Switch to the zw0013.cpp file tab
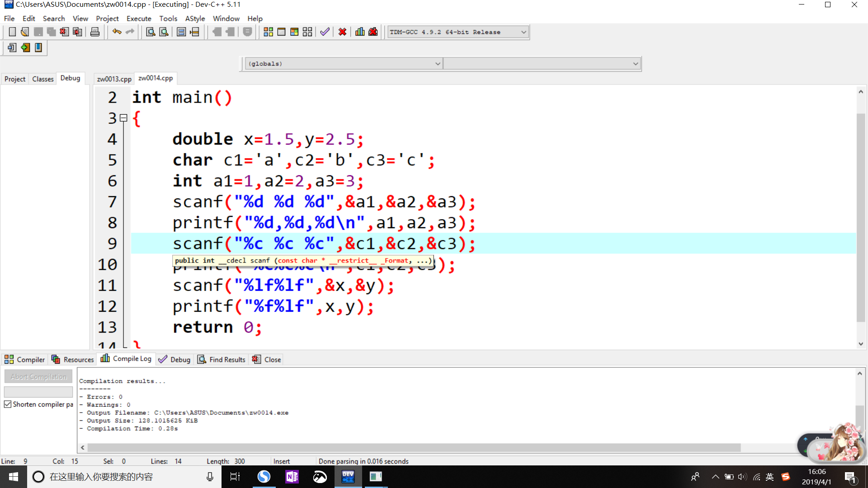Screen dimensions: 868x488 coord(114,79)
